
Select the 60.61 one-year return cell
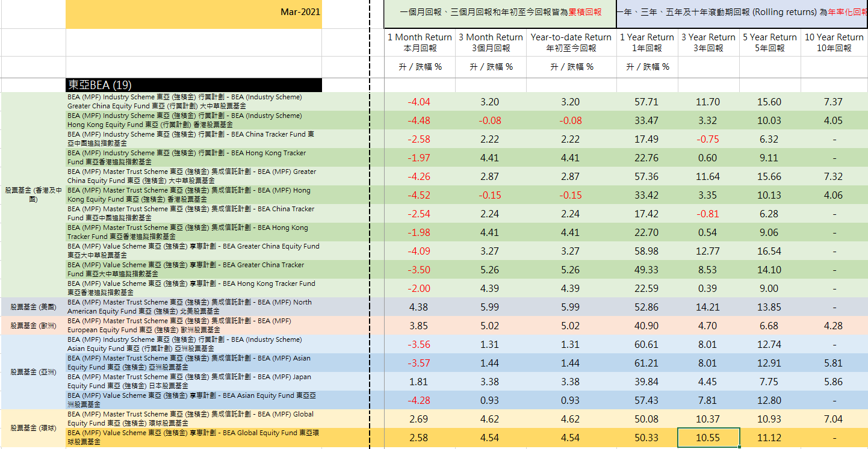pos(647,344)
